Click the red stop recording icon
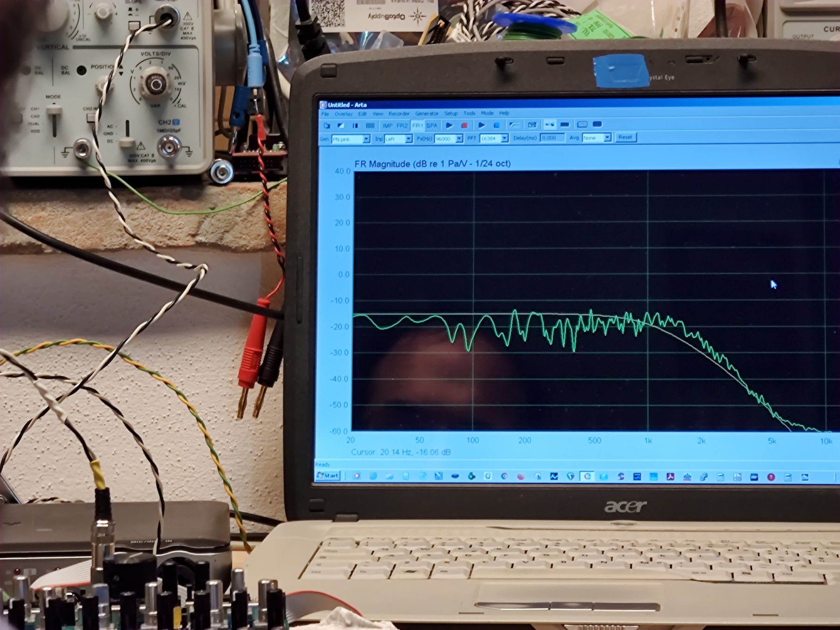Image resolution: width=840 pixels, height=630 pixels. [464, 125]
